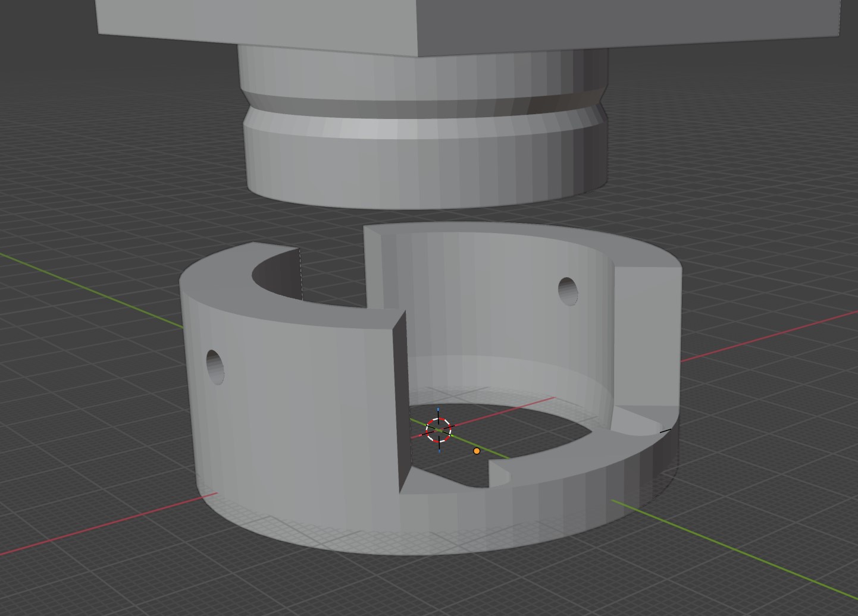Click the orange object origin dot
The image size is (858, 616).
[x=476, y=451]
